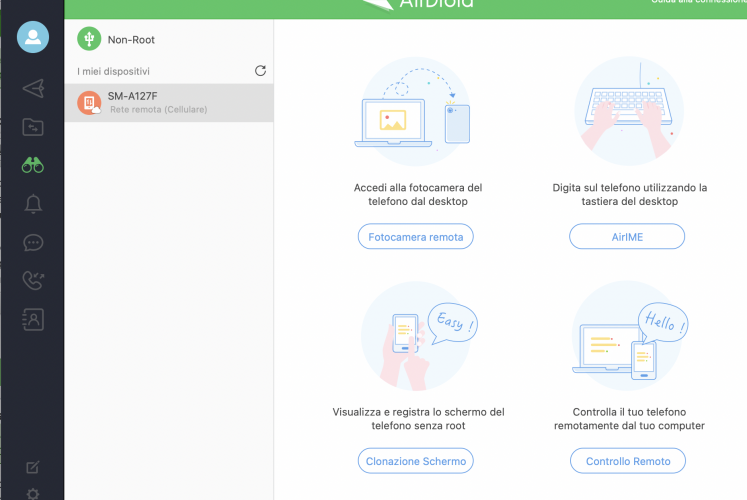Open the file transfer paper plane icon
Image resolution: width=747 pixels, height=500 pixels.
(x=33, y=88)
